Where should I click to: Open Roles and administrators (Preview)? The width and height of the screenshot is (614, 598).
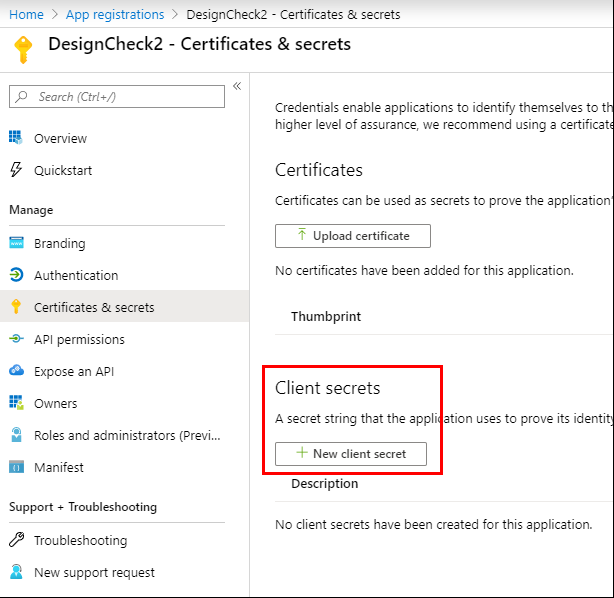coord(125,435)
